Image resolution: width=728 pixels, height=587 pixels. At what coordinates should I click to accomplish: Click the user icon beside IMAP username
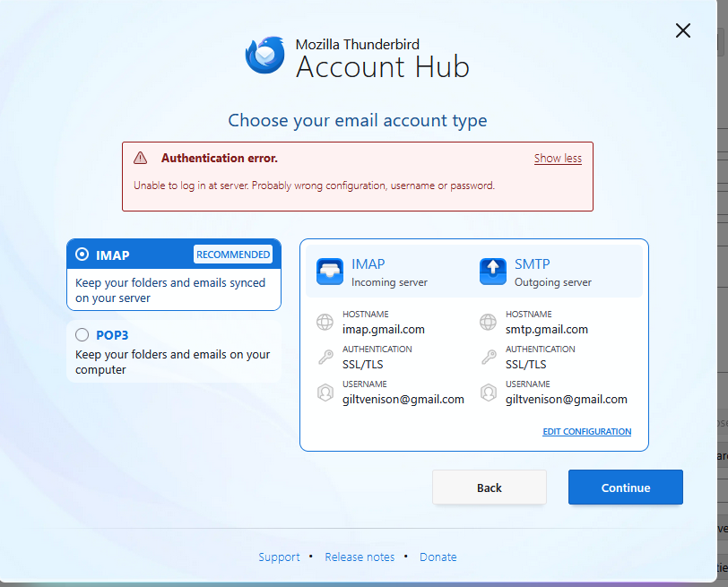pyautogui.click(x=325, y=393)
